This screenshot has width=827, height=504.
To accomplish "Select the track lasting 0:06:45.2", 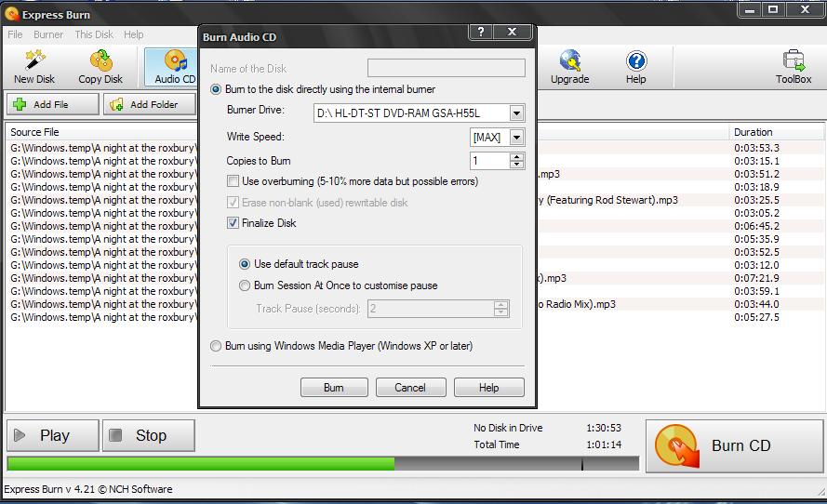I will (414, 226).
